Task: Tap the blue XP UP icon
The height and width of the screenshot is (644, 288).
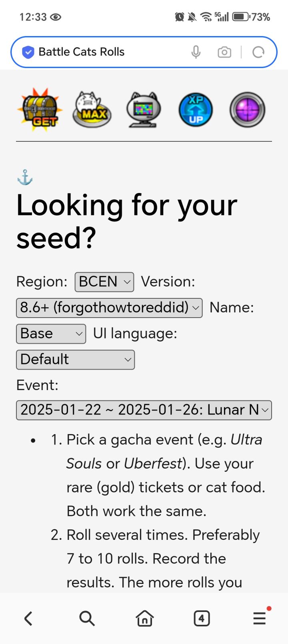Action: 196,109
